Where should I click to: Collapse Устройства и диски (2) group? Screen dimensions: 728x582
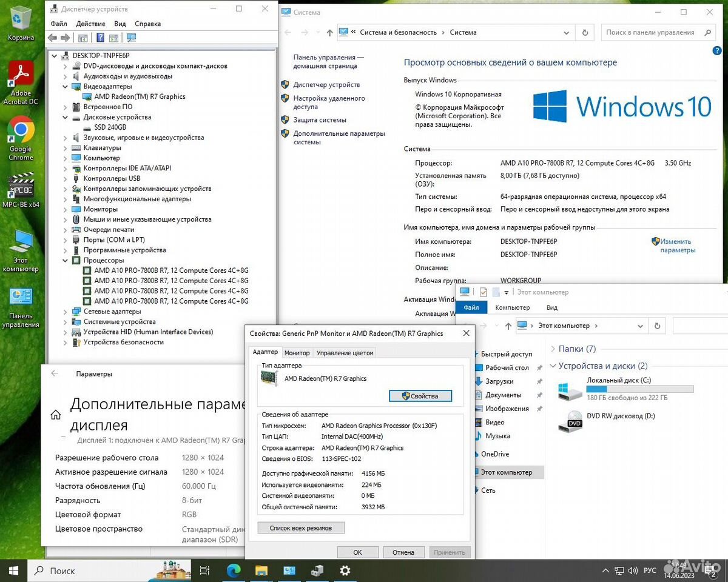pyautogui.click(x=553, y=366)
